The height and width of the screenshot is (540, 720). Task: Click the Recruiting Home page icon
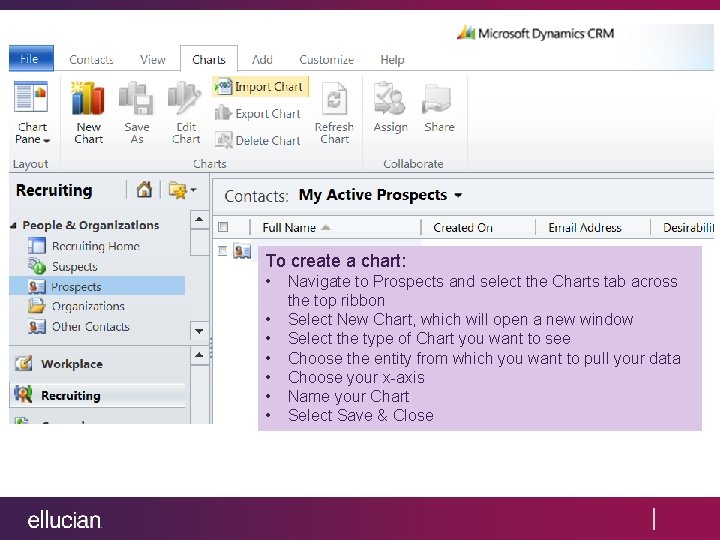[x=37, y=246]
